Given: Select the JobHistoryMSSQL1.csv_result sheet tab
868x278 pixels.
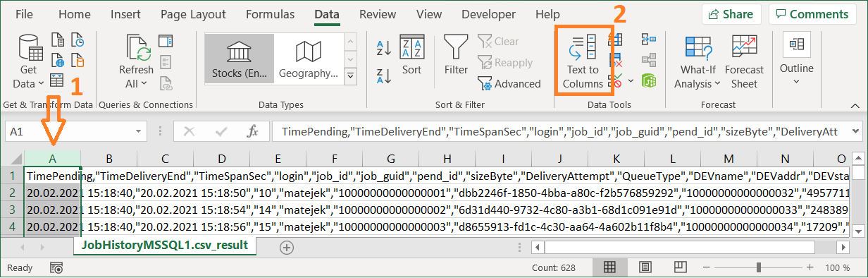Looking at the screenshot, I should click(166, 246).
